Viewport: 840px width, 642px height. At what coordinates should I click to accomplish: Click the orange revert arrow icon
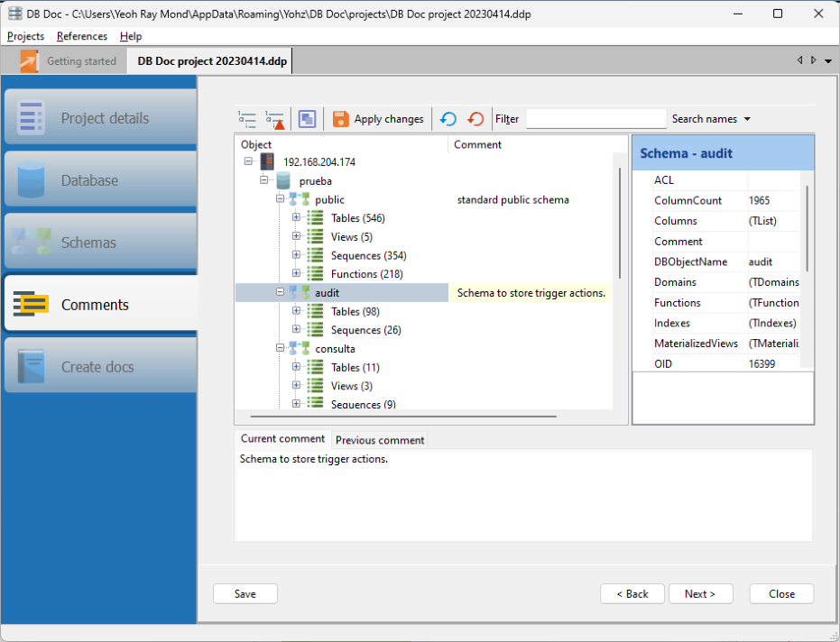[475, 119]
